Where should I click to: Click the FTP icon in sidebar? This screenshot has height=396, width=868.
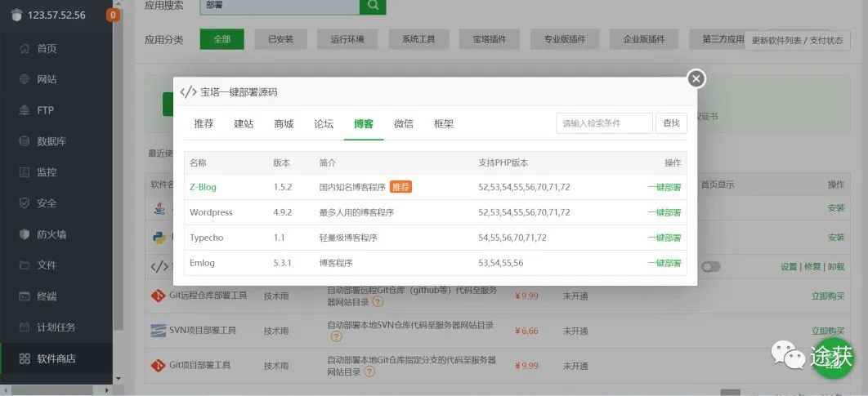(x=25, y=110)
